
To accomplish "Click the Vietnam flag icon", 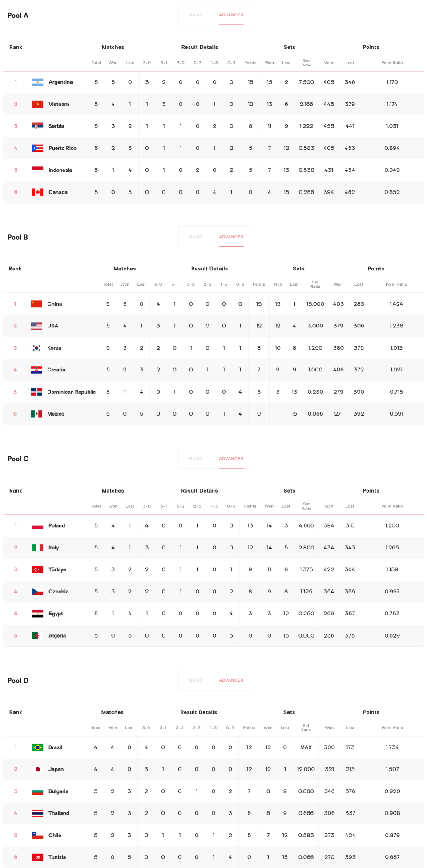I will (x=38, y=104).
